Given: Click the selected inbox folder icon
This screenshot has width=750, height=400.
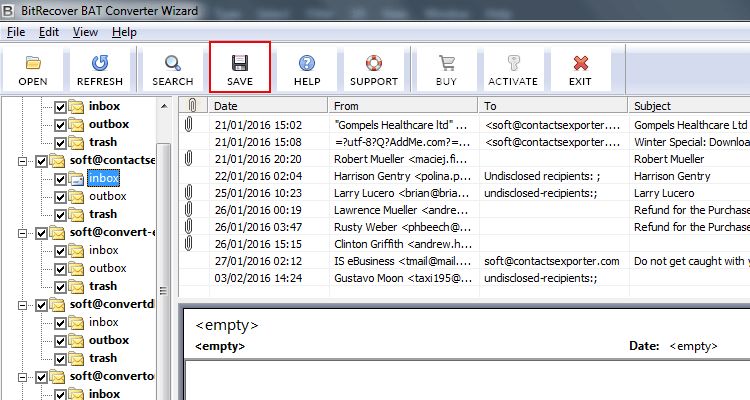Looking at the screenshot, I should tap(77, 179).
